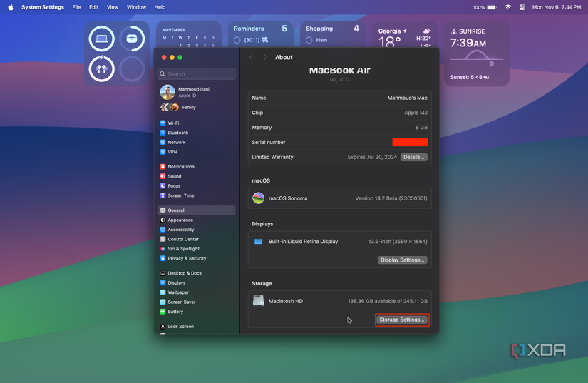Click the Wi-Fi status icon in menu bar
Viewport: 588px width, 383px height.
tap(507, 7)
